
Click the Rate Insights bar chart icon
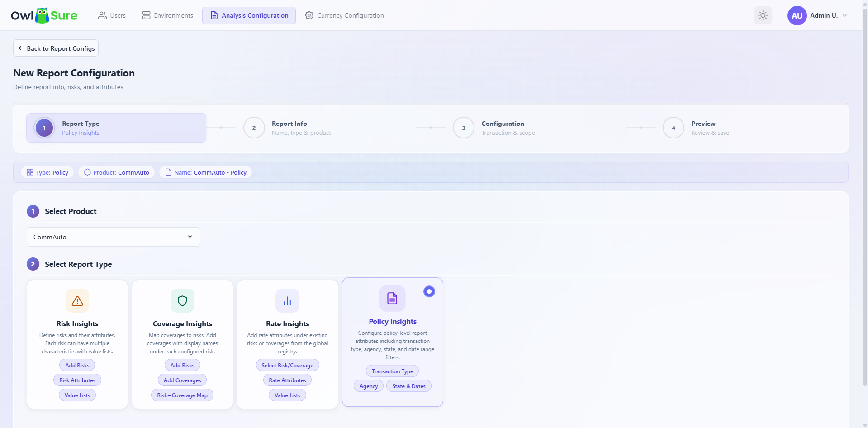click(x=287, y=301)
